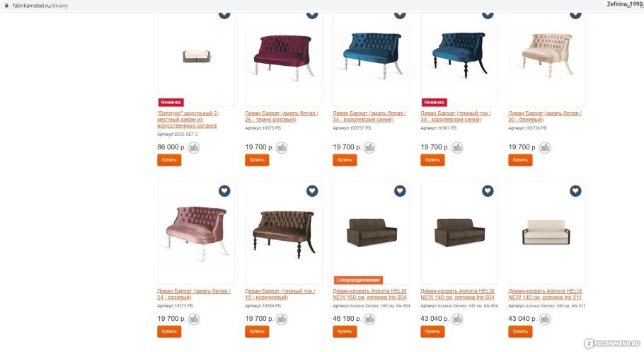Add pink Бархат sofa (24 - розовый) to favorites

tap(224, 191)
